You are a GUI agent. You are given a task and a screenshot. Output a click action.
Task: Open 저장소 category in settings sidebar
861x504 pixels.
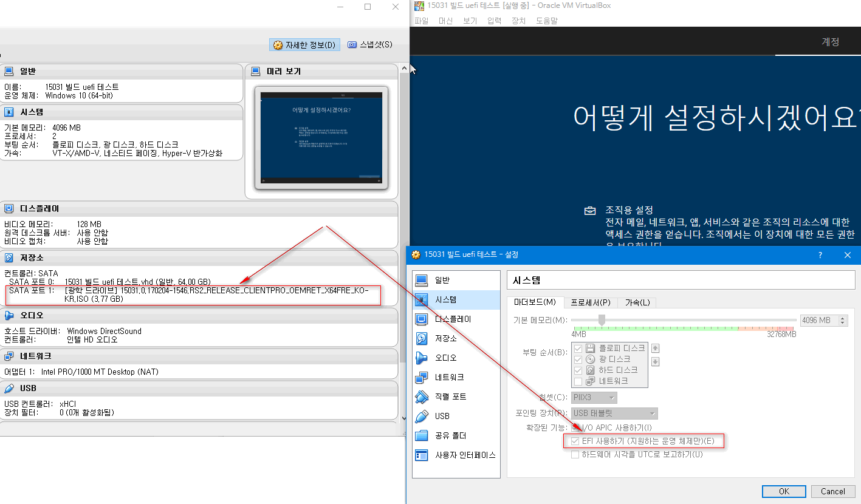[x=456, y=339]
